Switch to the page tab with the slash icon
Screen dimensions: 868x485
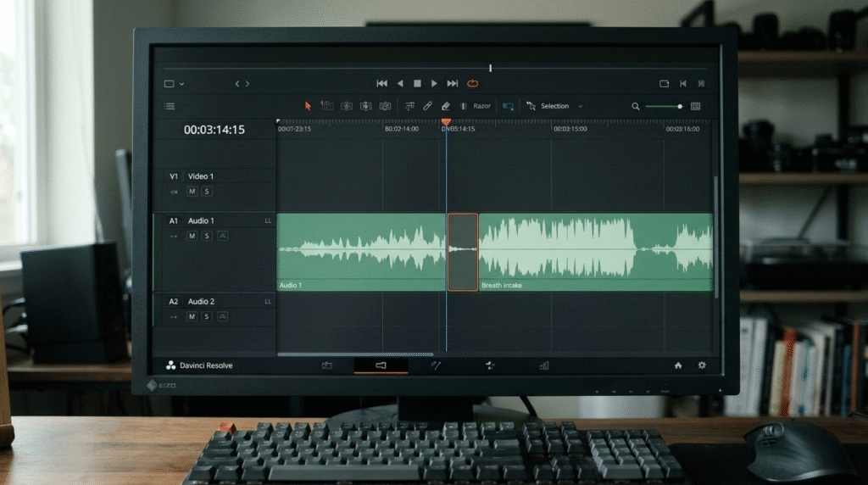pos(436,365)
